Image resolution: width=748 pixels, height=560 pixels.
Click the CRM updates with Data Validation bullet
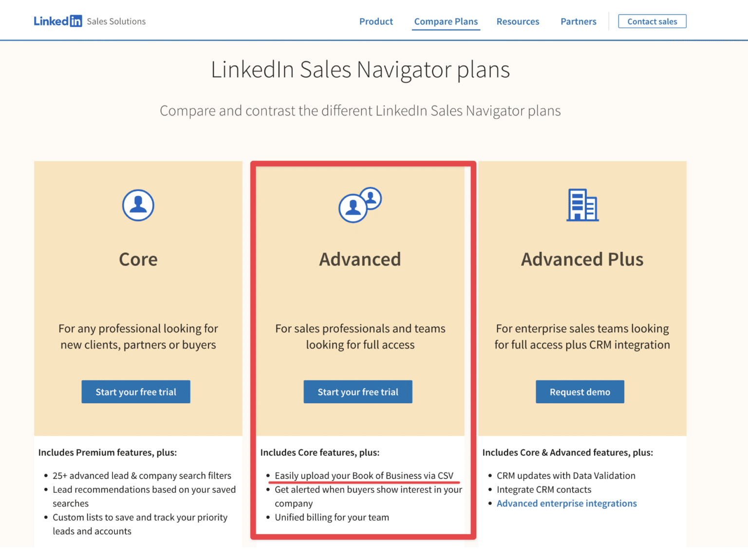(566, 476)
